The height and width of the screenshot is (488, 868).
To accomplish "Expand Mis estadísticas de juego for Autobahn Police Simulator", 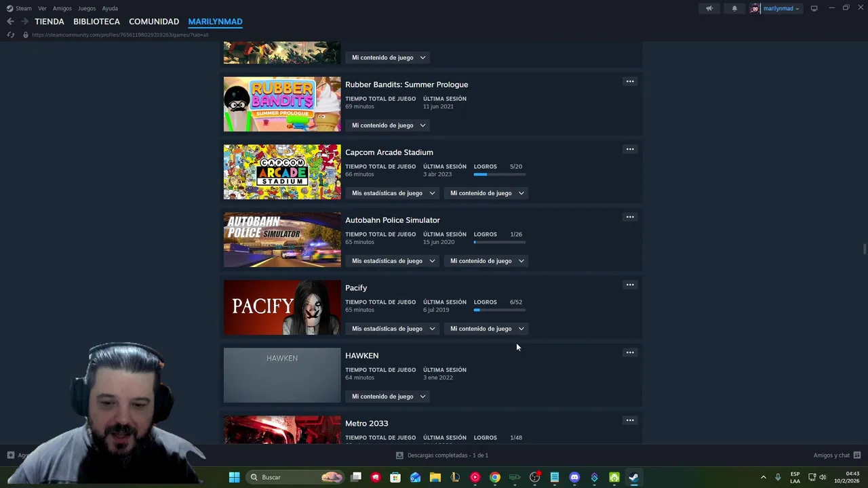I will [393, 261].
